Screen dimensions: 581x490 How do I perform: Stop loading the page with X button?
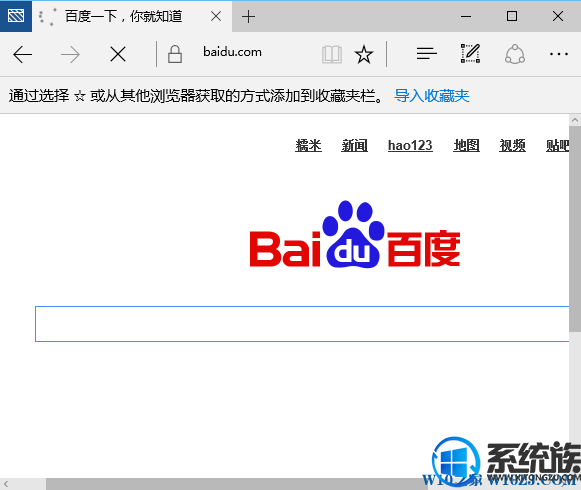point(118,54)
